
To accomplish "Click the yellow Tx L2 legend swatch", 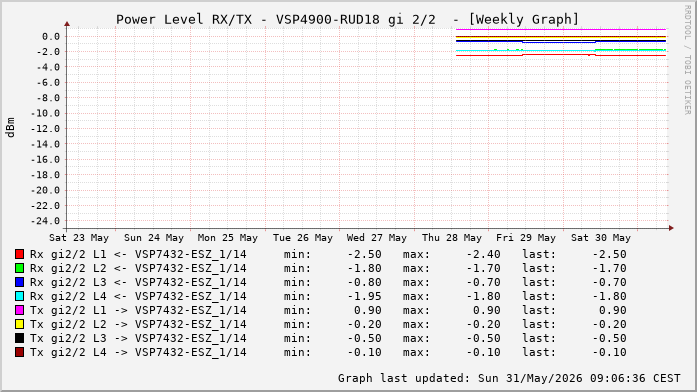I will tap(20, 324).
